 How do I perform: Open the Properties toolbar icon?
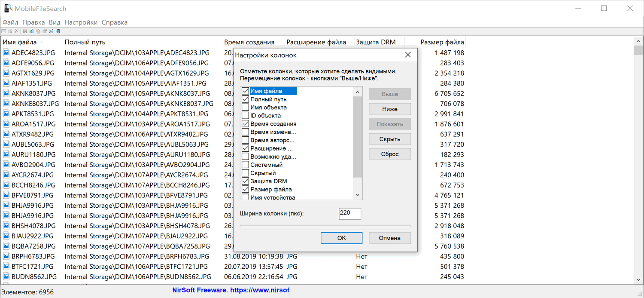pos(44,31)
